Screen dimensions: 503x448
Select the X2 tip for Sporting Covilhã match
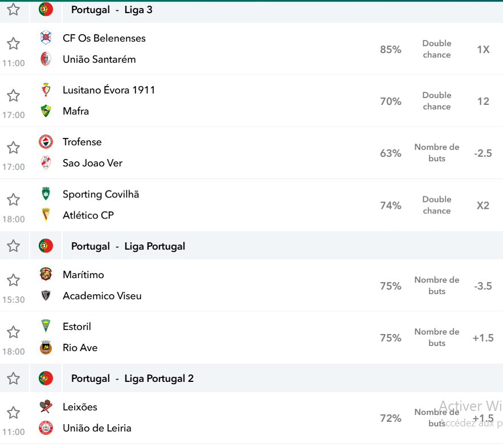pyautogui.click(x=483, y=205)
